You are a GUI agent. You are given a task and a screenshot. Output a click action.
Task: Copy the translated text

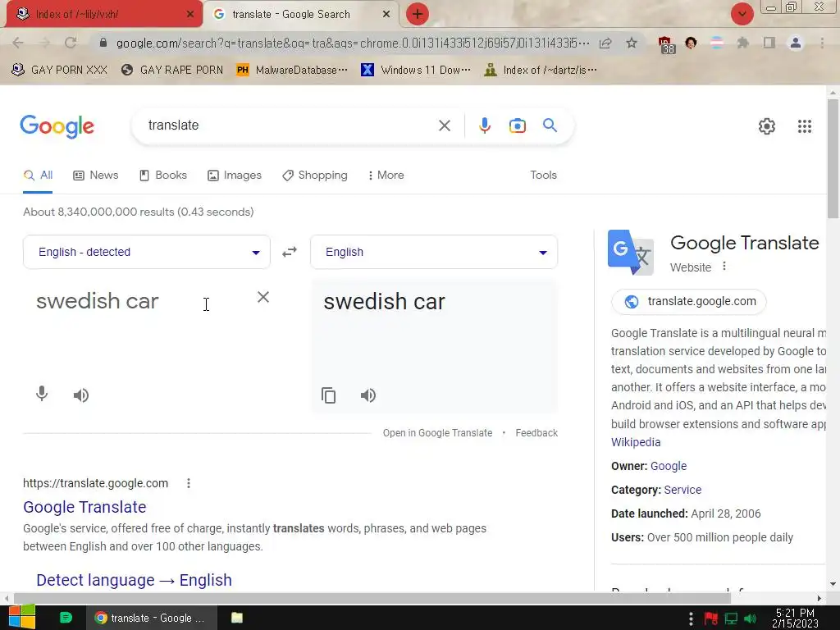click(328, 395)
